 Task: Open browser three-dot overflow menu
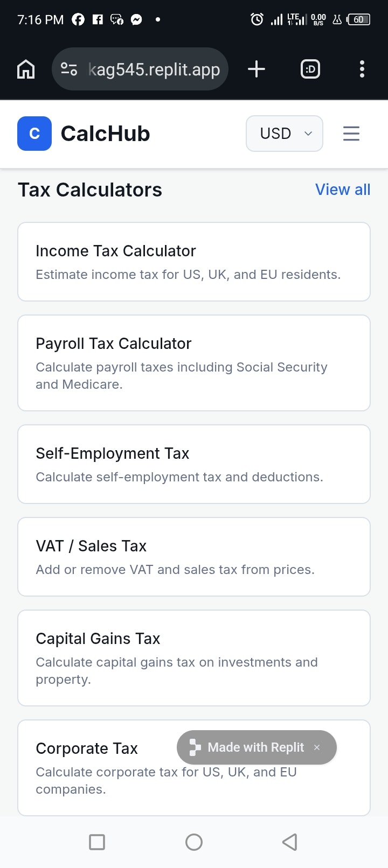(362, 69)
